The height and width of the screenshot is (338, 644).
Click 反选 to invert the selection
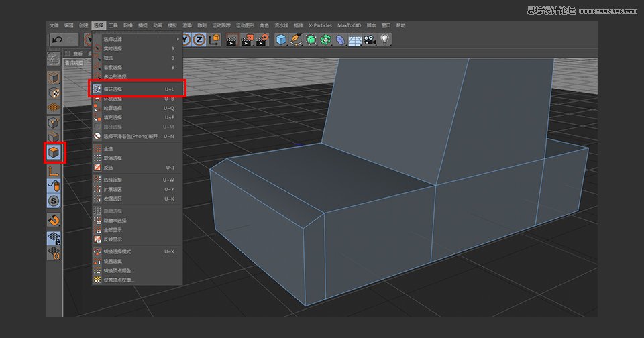108,168
